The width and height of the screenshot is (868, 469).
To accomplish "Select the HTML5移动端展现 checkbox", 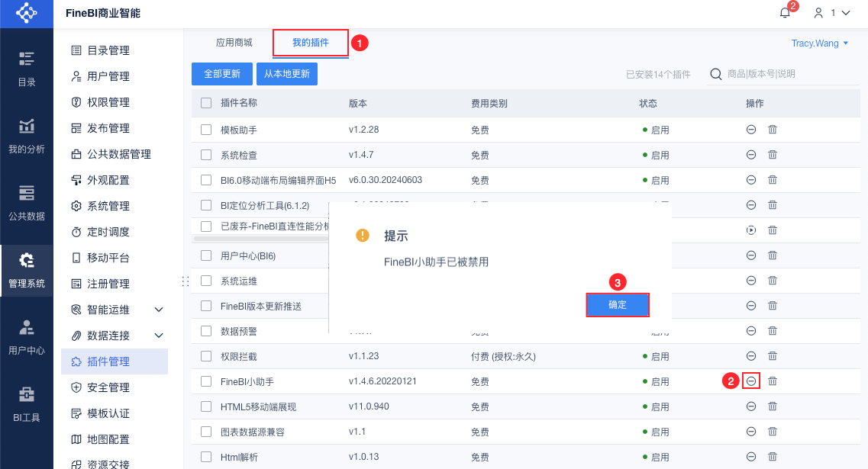I will (x=206, y=406).
